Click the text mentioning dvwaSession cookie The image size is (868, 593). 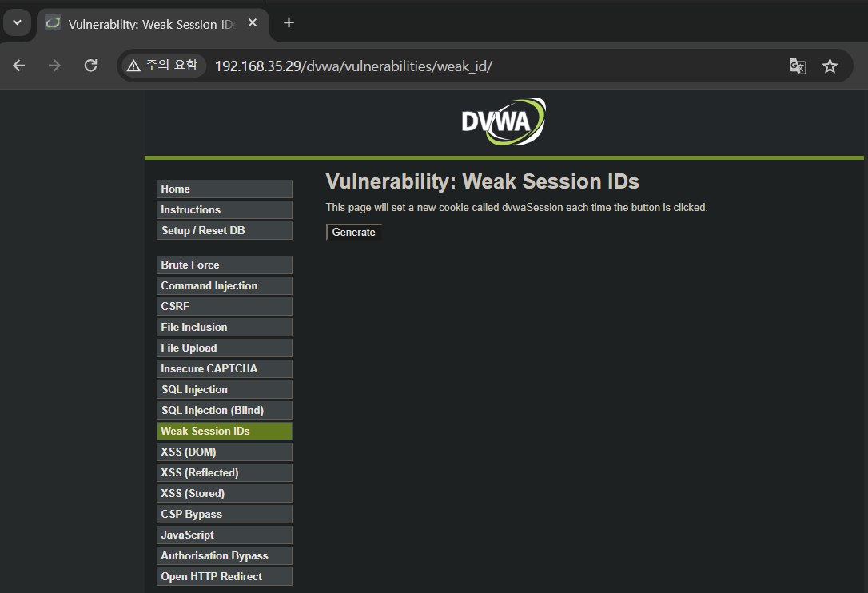pyautogui.click(x=516, y=208)
